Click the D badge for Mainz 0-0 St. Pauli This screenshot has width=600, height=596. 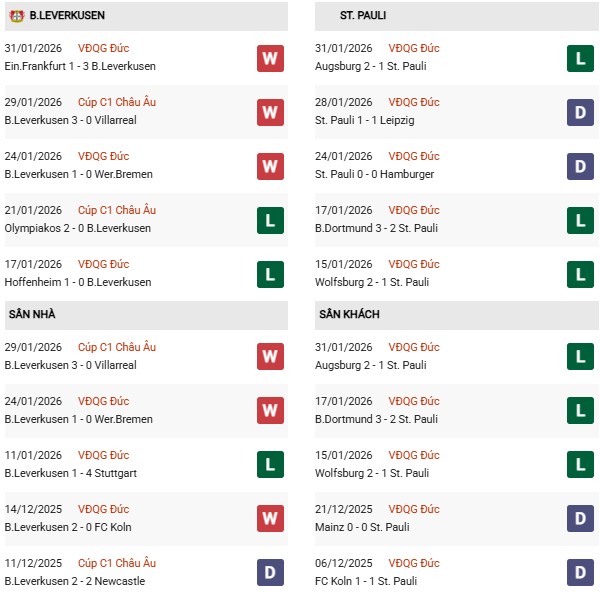579,519
